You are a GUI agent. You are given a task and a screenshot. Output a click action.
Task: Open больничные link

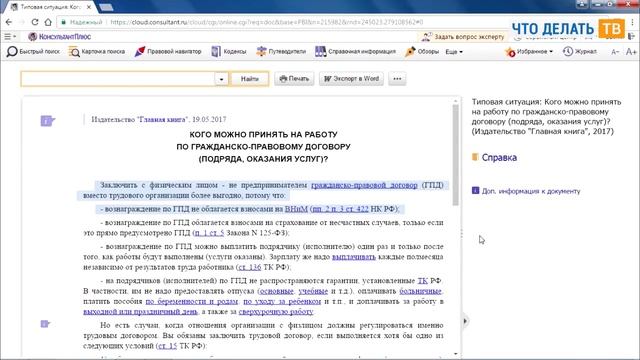click(x=420, y=291)
